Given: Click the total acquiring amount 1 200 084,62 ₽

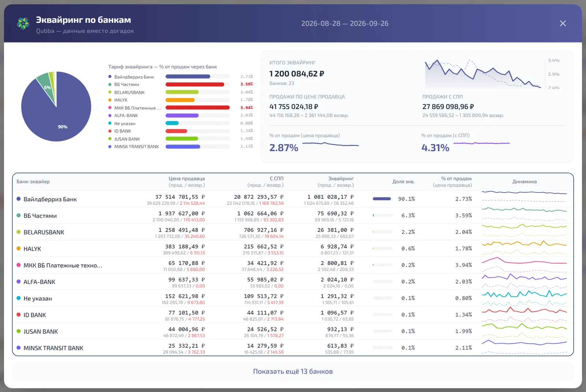Looking at the screenshot, I should tap(297, 74).
